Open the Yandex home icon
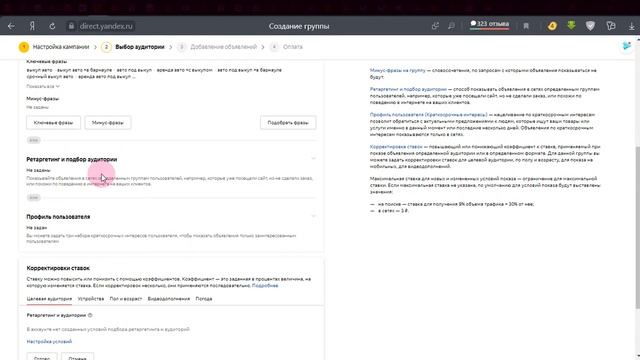640x360 pixels. point(32,26)
